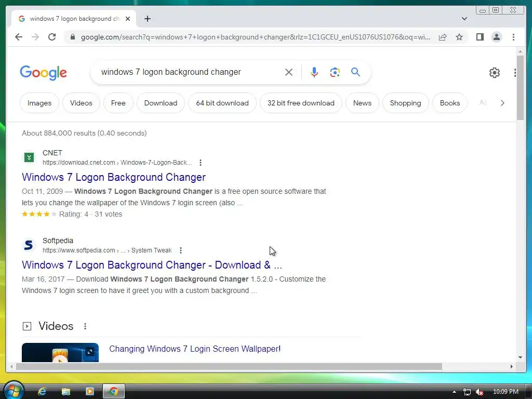Screen dimensions: 532x399
Task: Open the softpedia.com URL breadcrumb
Action: pos(107,250)
